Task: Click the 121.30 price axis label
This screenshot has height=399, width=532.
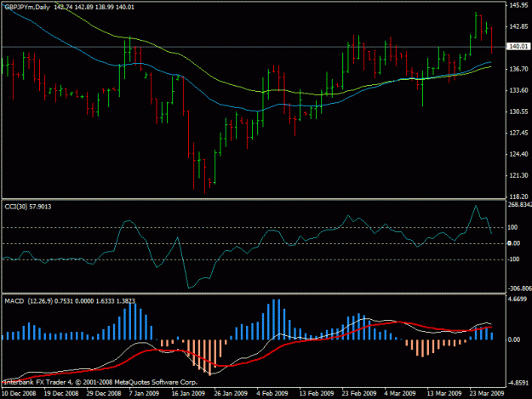Action: [x=518, y=175]
